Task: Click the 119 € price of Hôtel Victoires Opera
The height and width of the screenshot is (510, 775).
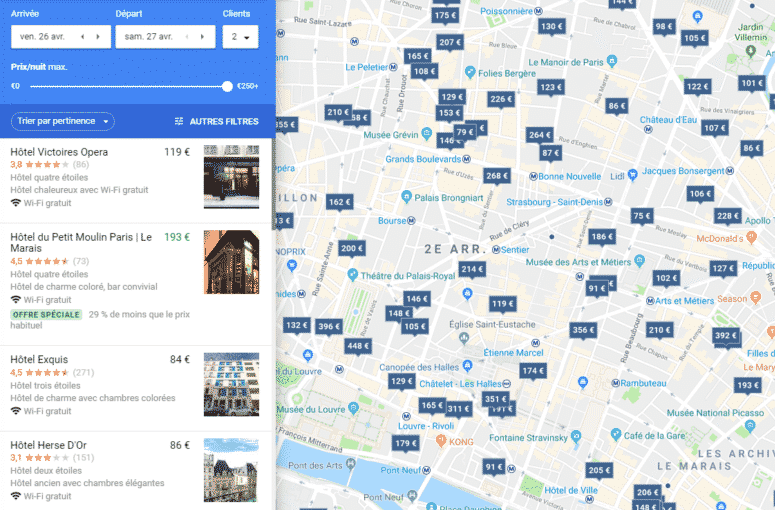Action: click(x=177, y=152)
